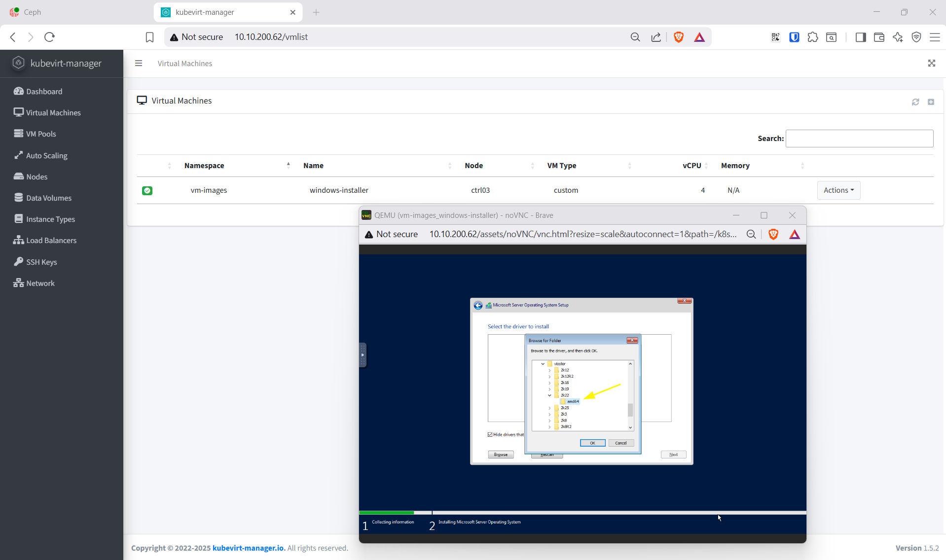The image size is (946, 560).
Task: Open Nodes in the sidebar
Action: click(x=31, y=176)
